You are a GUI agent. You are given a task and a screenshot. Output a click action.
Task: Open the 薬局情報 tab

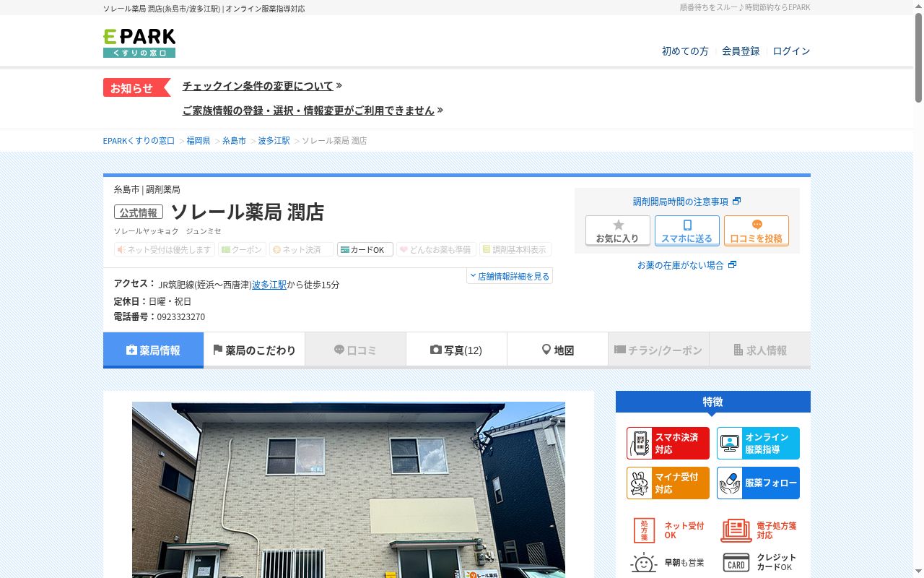tap(153, 350)
